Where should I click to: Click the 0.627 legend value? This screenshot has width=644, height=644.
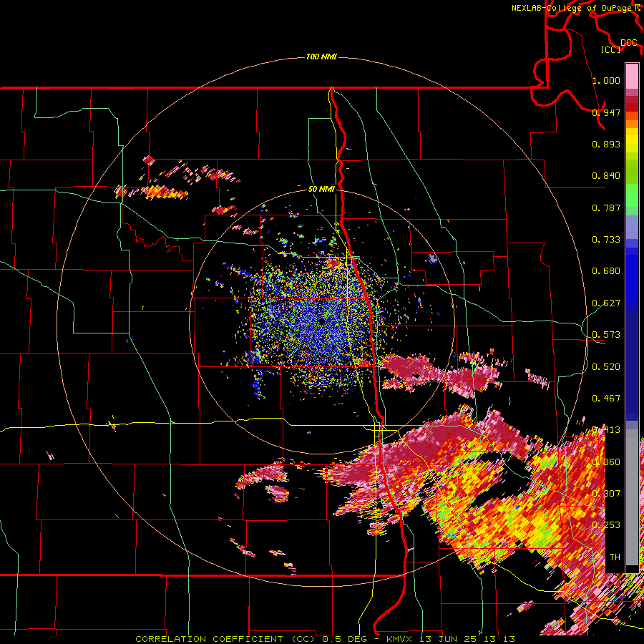pyautogui.click(x=606, y=303)
